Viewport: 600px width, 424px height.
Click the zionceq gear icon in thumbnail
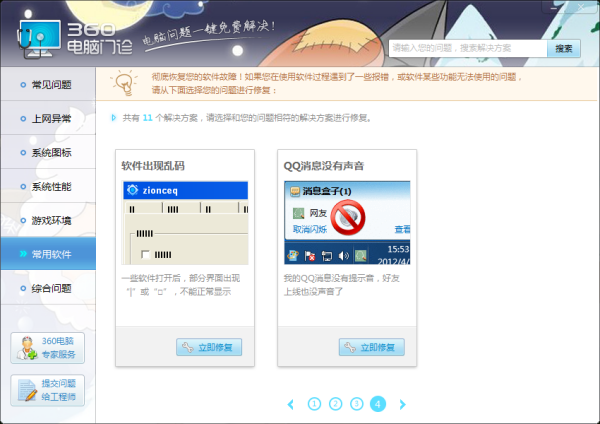(x=132, y=190)
